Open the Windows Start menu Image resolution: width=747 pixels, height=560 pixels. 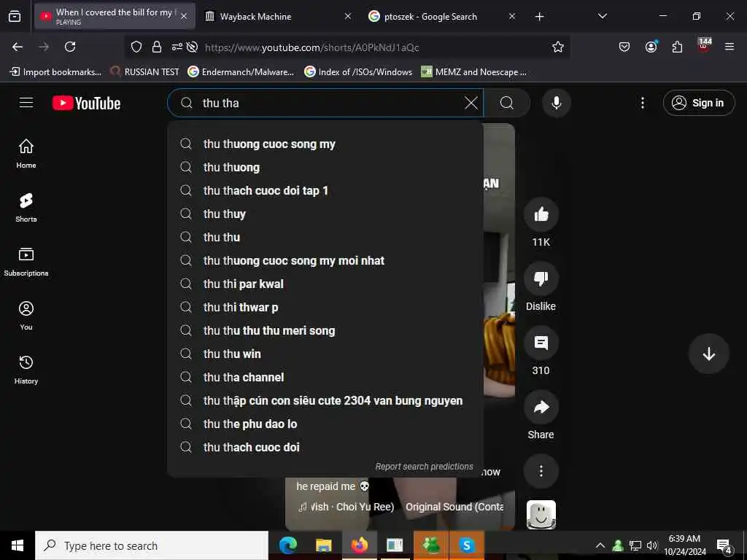click(18, 545)
